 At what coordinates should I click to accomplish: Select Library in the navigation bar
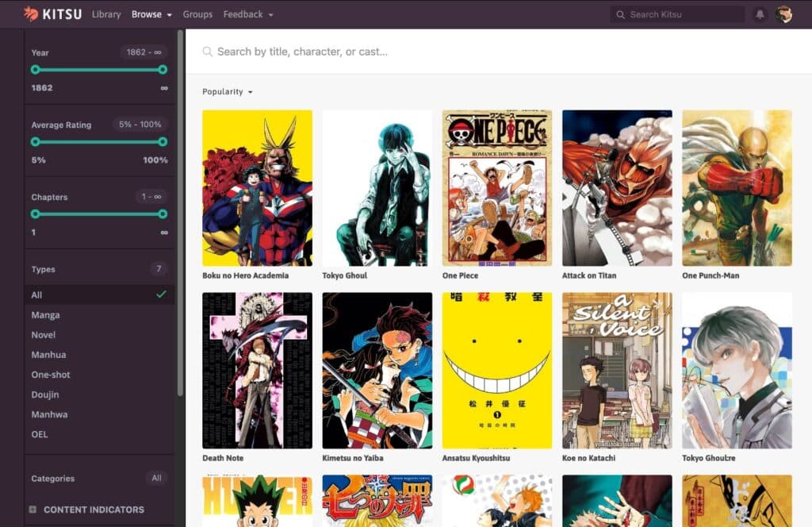(105, 13)
